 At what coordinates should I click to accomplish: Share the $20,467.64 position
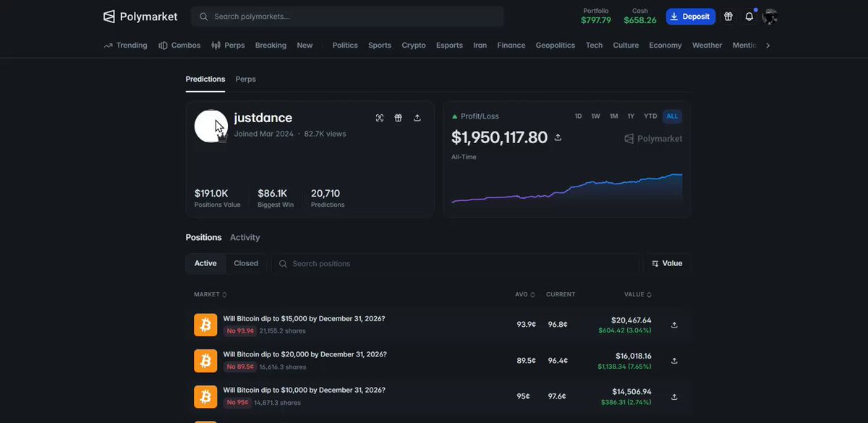[674, 325]
